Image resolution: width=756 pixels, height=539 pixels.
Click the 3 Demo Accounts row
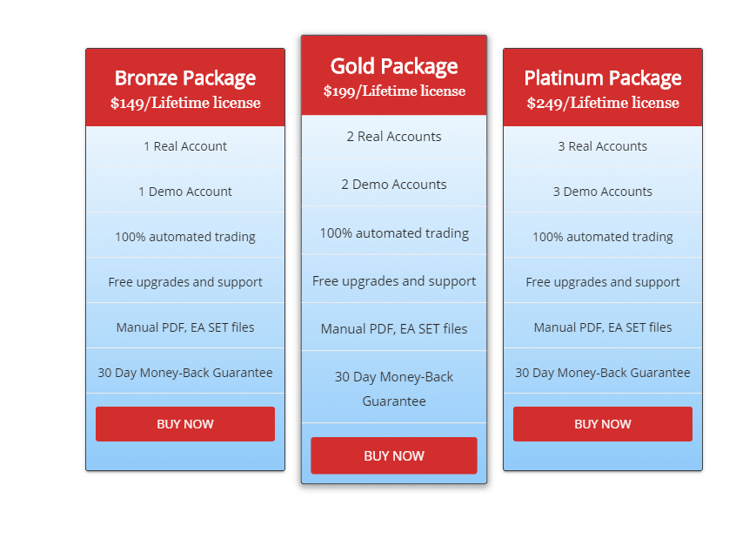pyautogui.click(x=603, y=192)
